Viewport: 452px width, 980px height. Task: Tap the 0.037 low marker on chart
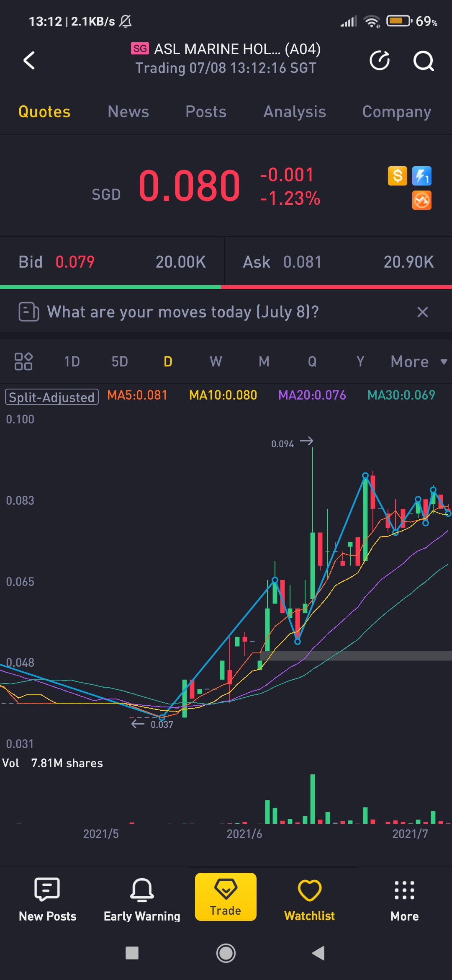(x=152, y=724)
